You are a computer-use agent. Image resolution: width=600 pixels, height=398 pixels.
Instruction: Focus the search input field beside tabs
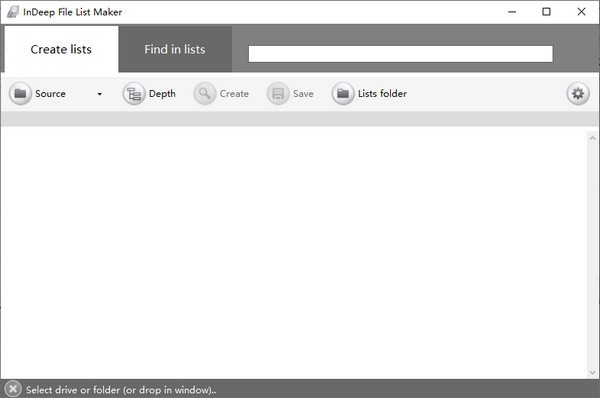pos(401,54)
